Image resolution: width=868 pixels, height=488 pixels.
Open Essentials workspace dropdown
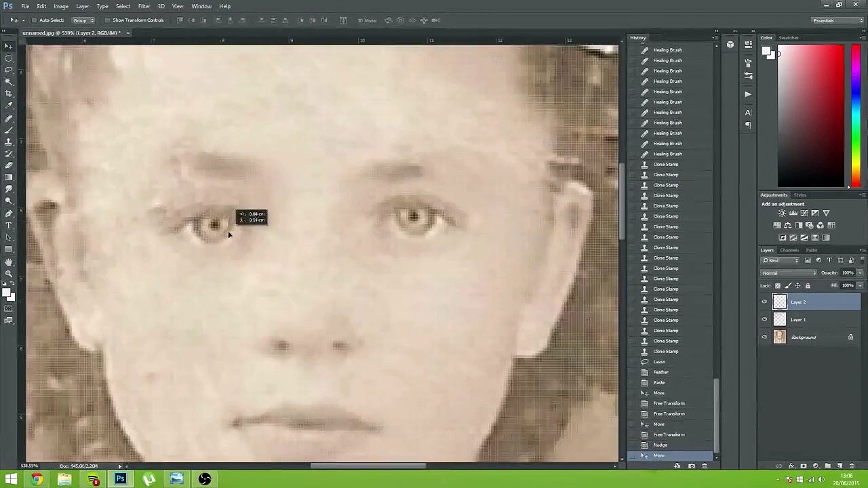837,20
